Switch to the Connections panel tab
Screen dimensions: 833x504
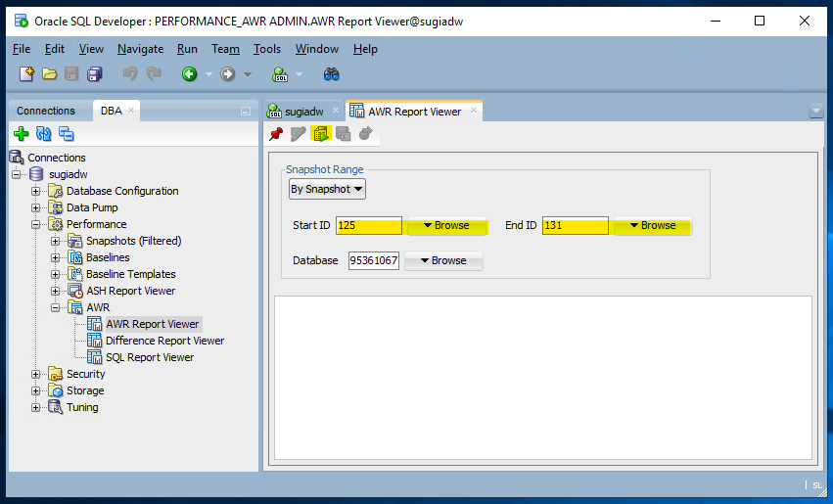(x=46, y=111)
